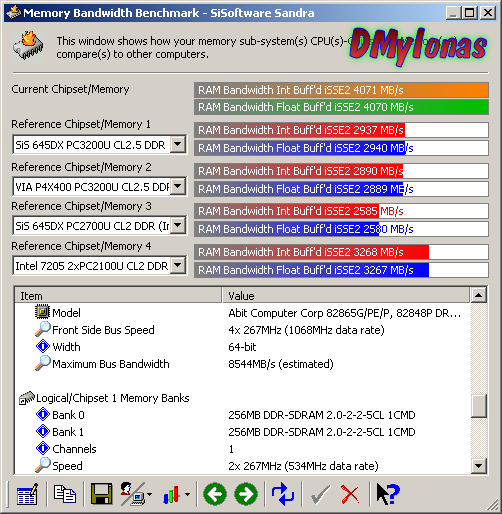Click the Item column header
The width and height of the screenshot is (502, 514).
(118, 295)
